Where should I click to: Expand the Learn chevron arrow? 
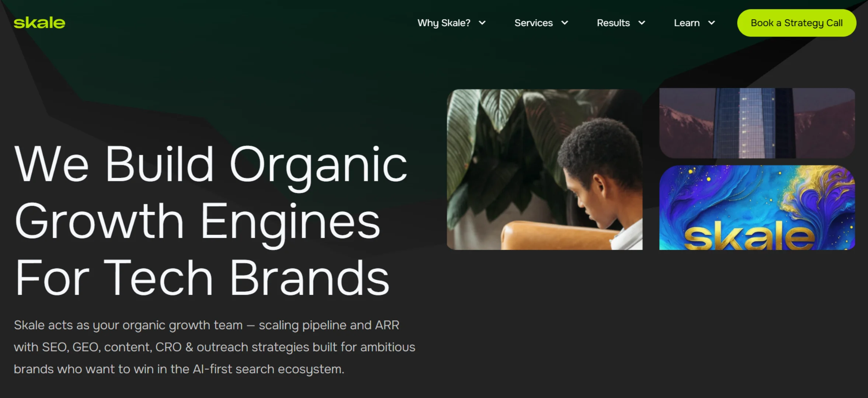pyautogui.click(x=712, y=23)
